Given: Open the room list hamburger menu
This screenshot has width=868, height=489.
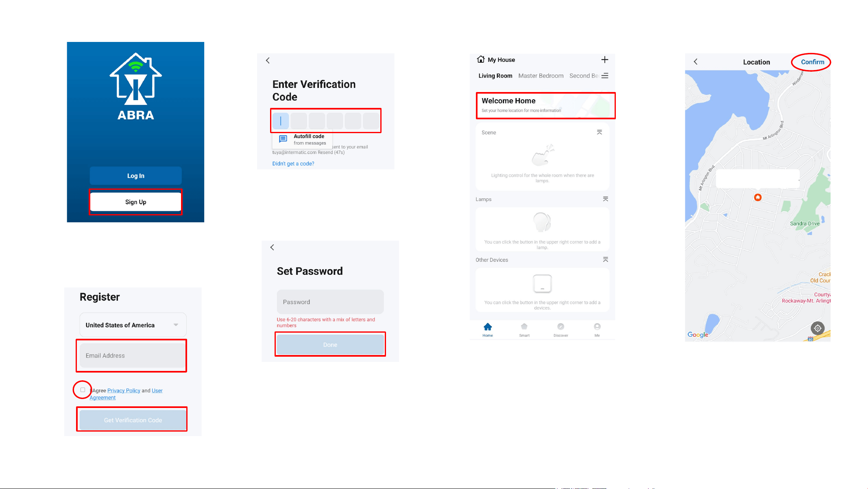Looking at the screenshot, I should (605, 76).
